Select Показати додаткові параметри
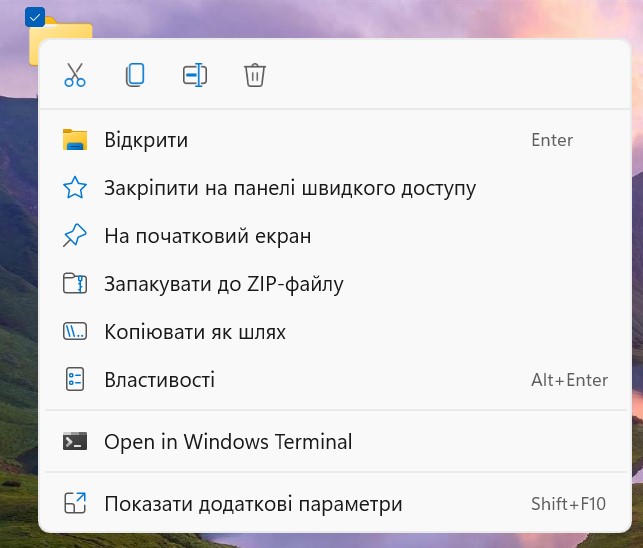This screenshot has height=548, width=643. click(x=334, y=504)
